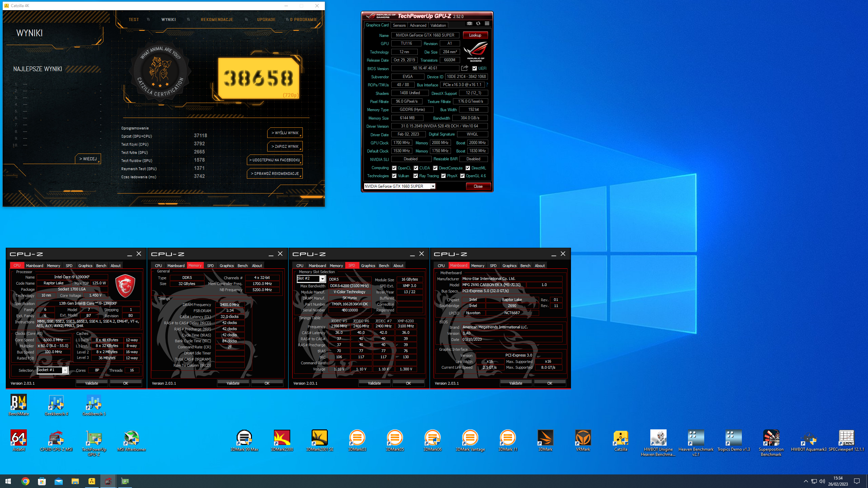Open 3DMark Vantage desktop icon
Screen dimensions: 868x488
click(470, 441)
